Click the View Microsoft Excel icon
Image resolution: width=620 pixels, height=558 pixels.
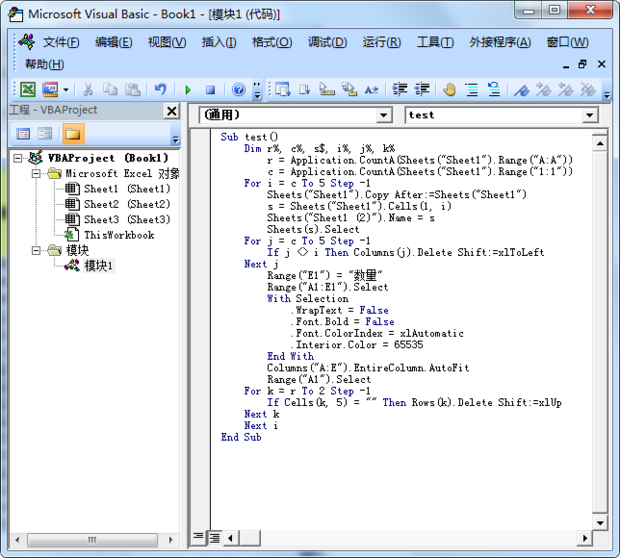[x=28, y=90]
